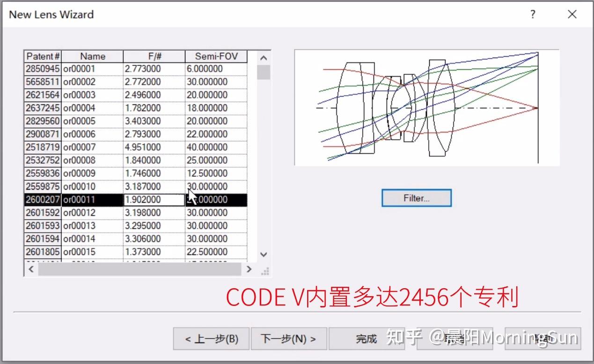Click the horizontal scrollbar track
The height and width of the screenshot is (364, 594).
(140, 269)
